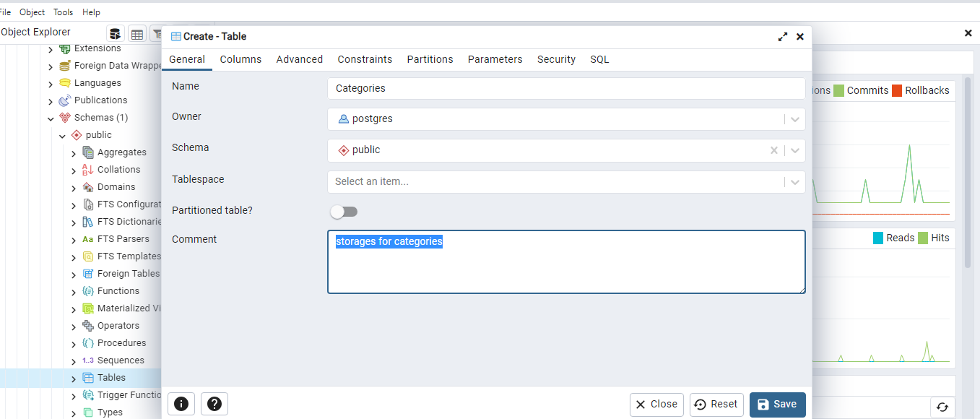980x419 pixels.
Task: Switch to the Columns tab
Action: click(x=240, y=59)
